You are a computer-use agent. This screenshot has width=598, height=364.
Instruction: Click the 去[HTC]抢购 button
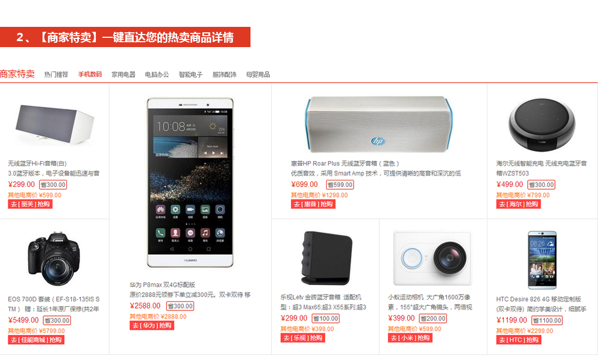(519, 340)
